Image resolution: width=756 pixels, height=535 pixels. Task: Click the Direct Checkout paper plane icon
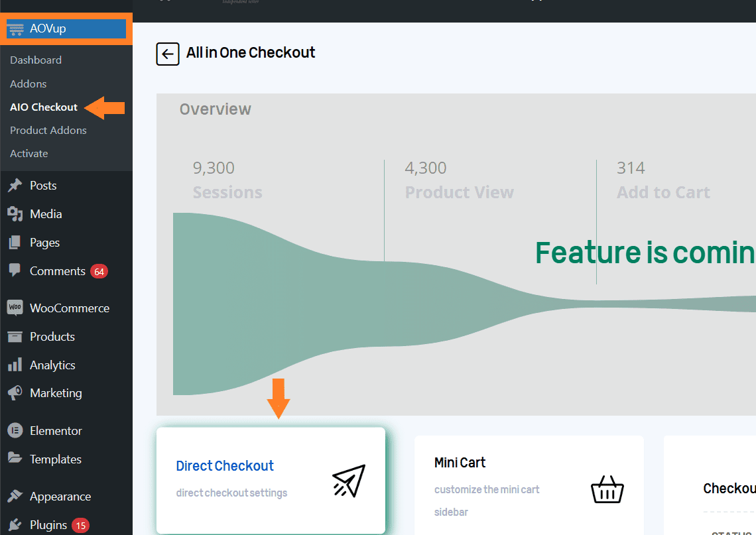(x=349, y=481)
